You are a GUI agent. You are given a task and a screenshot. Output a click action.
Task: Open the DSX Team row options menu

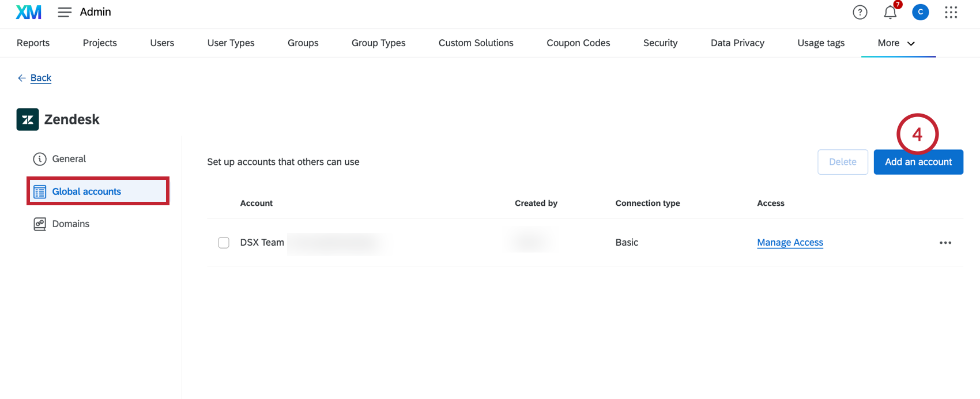pyautogui.click(x=945, y=243)
